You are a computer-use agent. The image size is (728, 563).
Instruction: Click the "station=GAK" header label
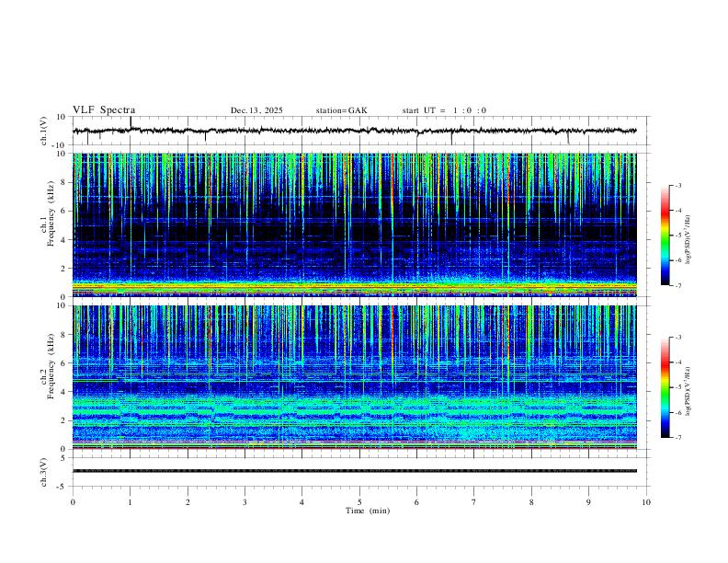341,110
